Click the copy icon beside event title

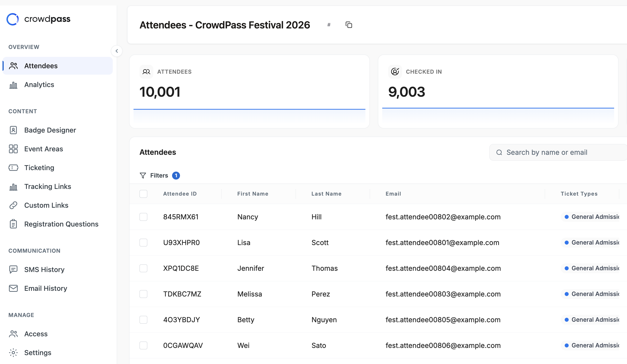(x=349, y=25)
